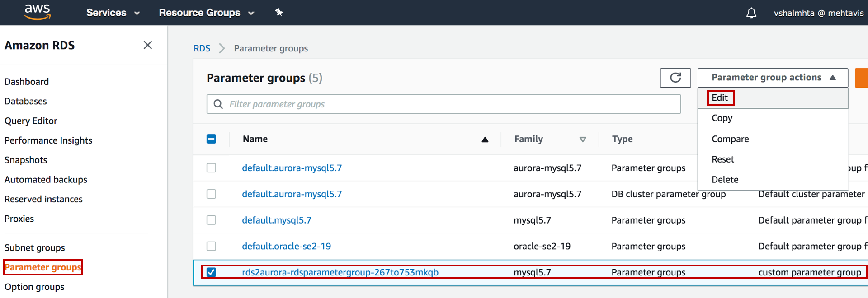Open Databases in the sidebar
Image resolution: width=868 pixels, height=298 pixels.
[26, 101]
